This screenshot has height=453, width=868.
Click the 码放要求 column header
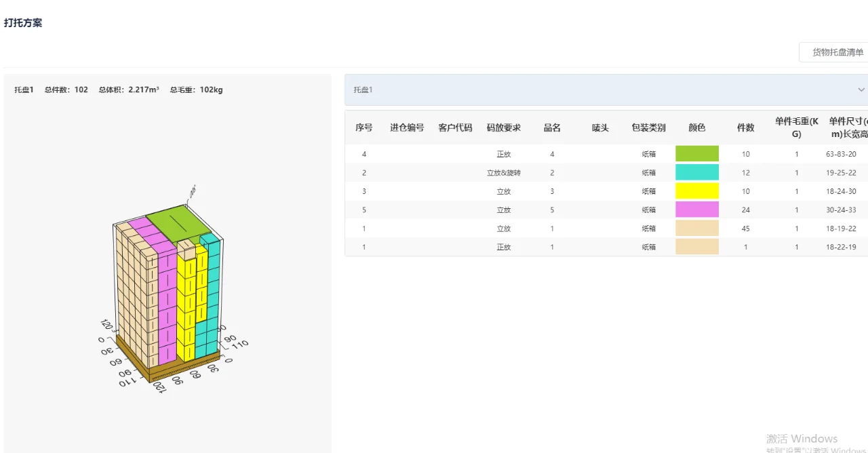click(503, 127)
